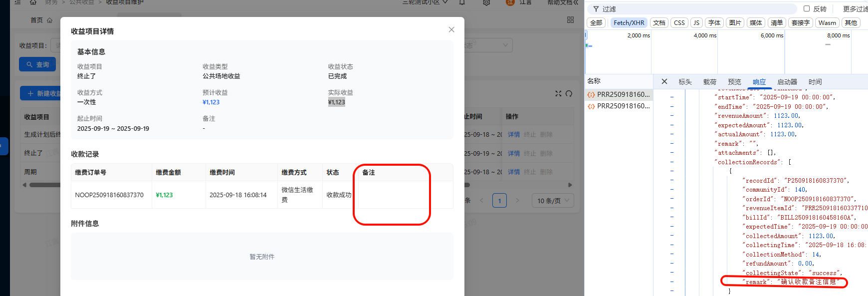Enable the 反转 checkbox
868x296 pixels.
point(807,8)
